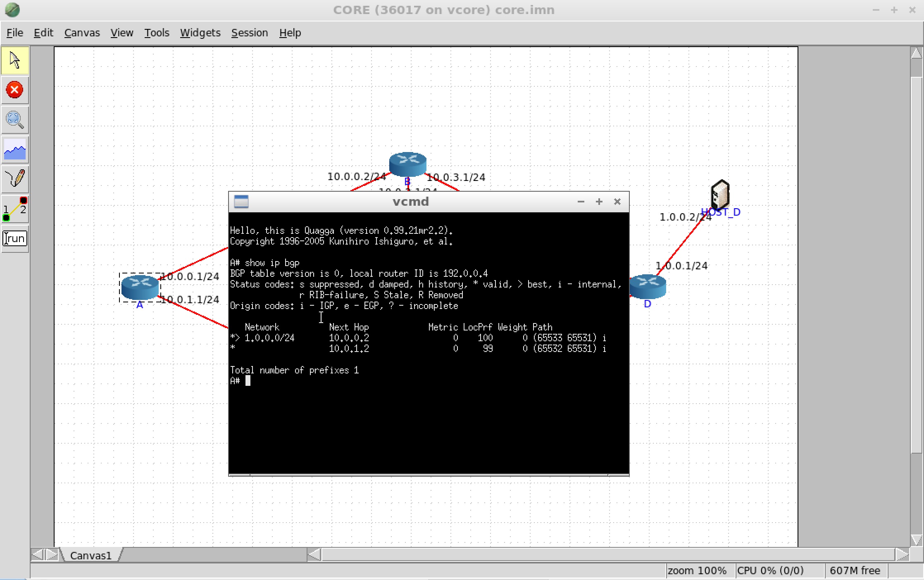Click next hop 10.0.0.2 in terminal

coord(349,338)
